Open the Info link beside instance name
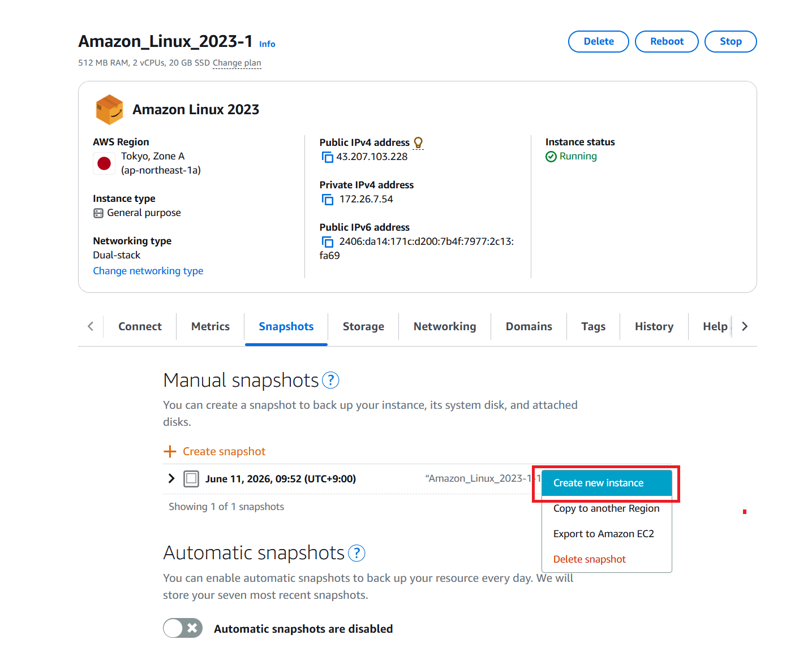This screenshot has width=812, height=648. point(267,44)
